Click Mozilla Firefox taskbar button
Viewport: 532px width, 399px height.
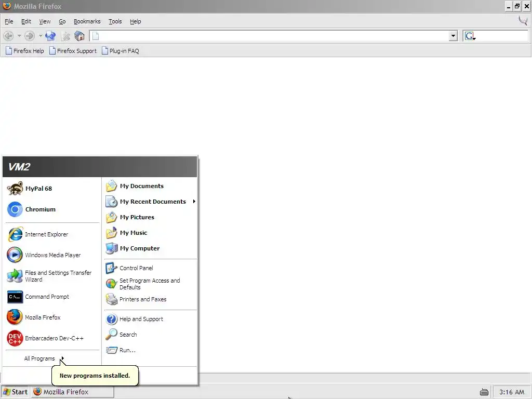point(73,392)
